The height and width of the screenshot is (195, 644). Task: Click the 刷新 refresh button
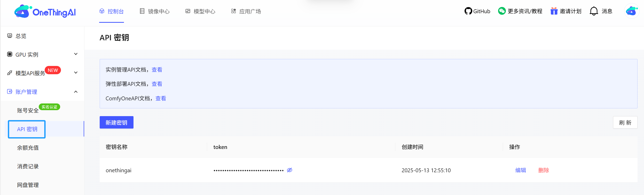625,122
